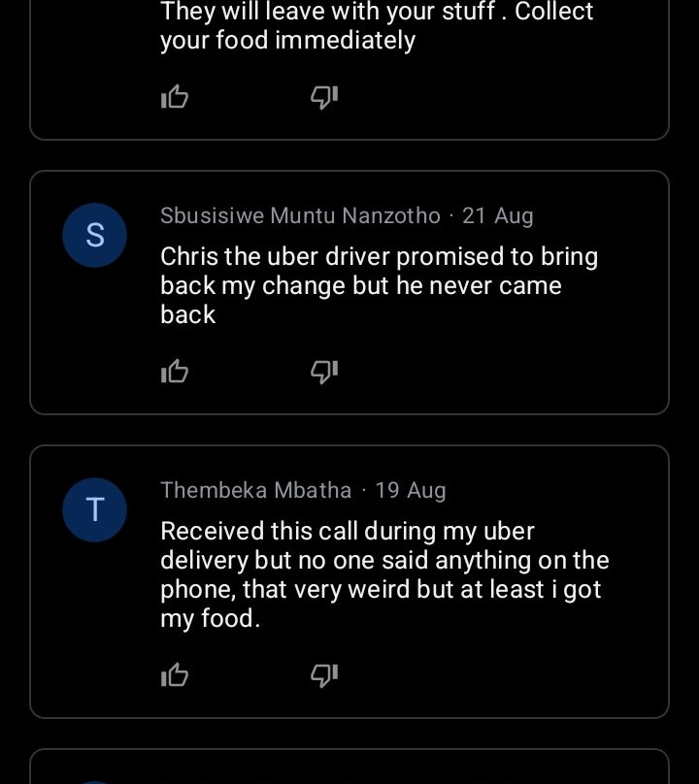Tap the words 'my food.' ending Thembeka's comment

210,619
